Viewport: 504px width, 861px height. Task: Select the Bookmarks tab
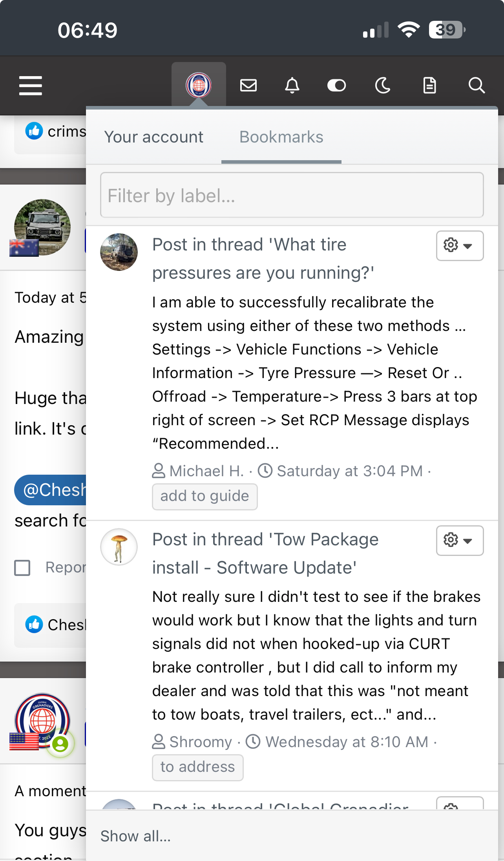point(281,137)
